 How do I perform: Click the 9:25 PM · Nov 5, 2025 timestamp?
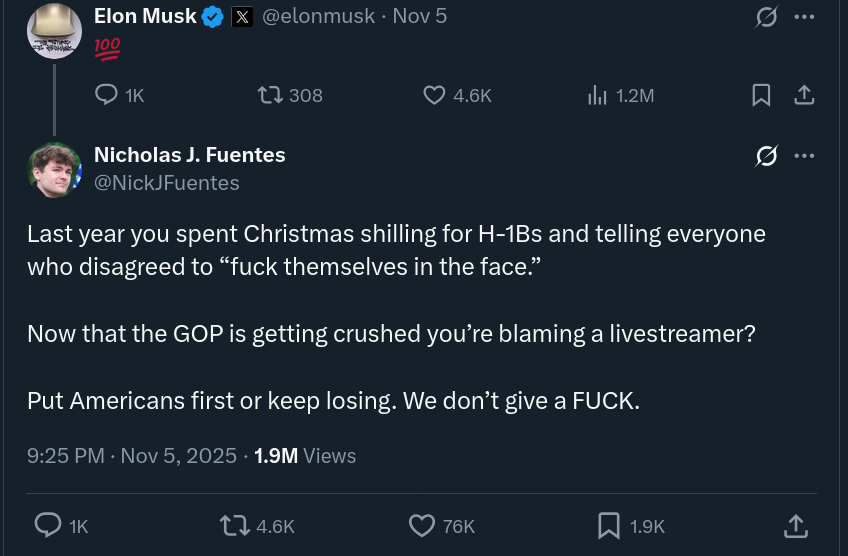pos(132,456)
